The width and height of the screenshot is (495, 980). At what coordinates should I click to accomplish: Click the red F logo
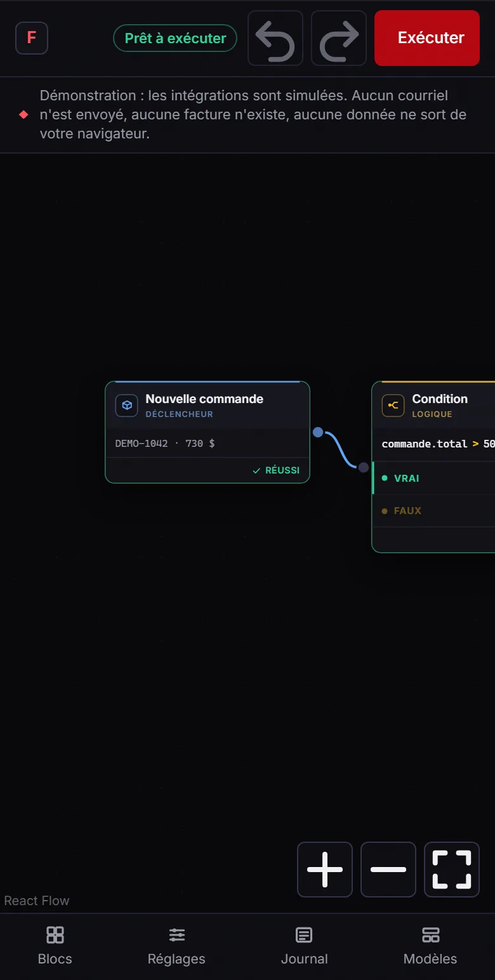[32, 38]
